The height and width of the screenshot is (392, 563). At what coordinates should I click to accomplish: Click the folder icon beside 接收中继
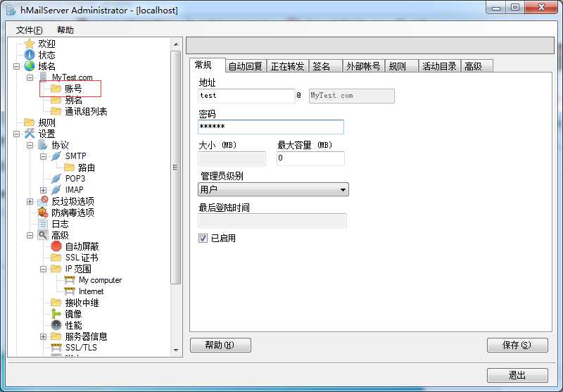(x=56, y=302)
